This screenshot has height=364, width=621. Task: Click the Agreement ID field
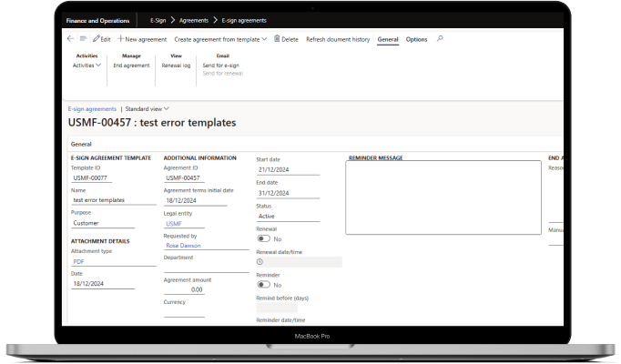pos(184,178)
